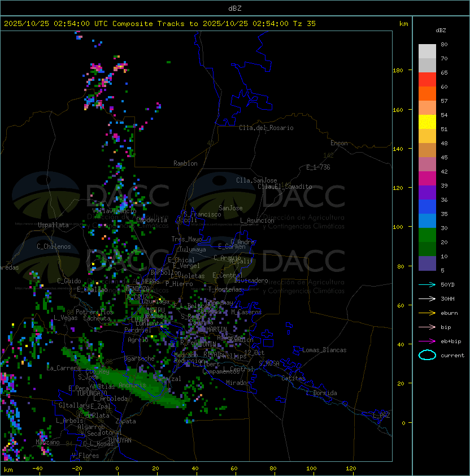
Task: Click the 'Clla.del_Rosario' map label
Action: click(x=266, y=128)
